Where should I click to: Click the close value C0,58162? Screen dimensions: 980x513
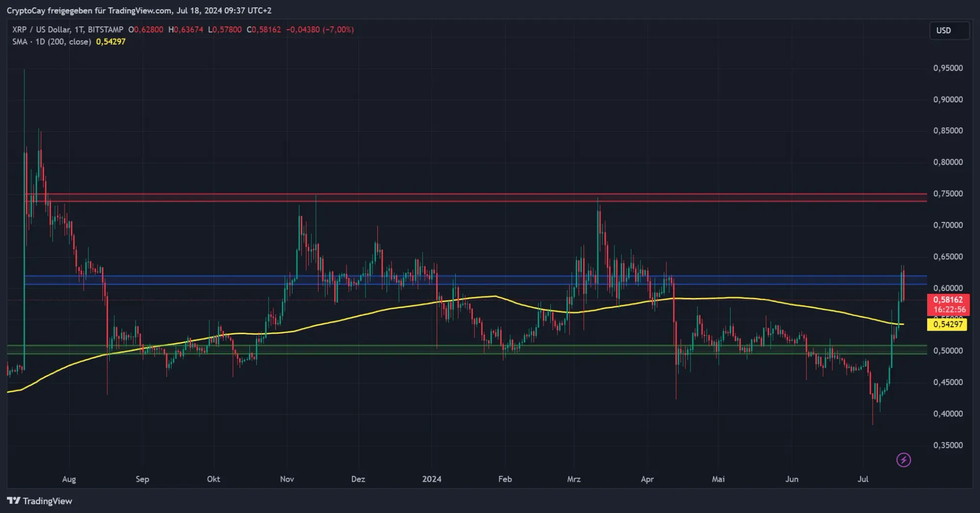264,29
